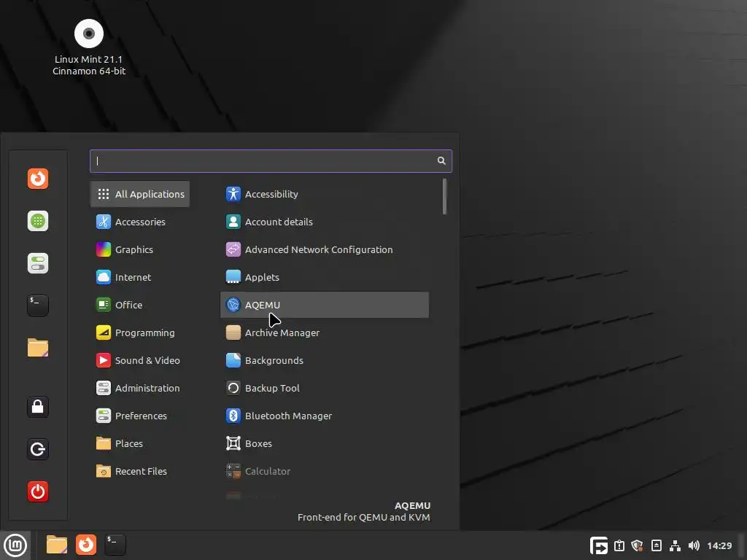The width and height of the screenshot is (747, 560).
Task: Open the Internet category
Action: pyautogui.click(x=140, y=277)
